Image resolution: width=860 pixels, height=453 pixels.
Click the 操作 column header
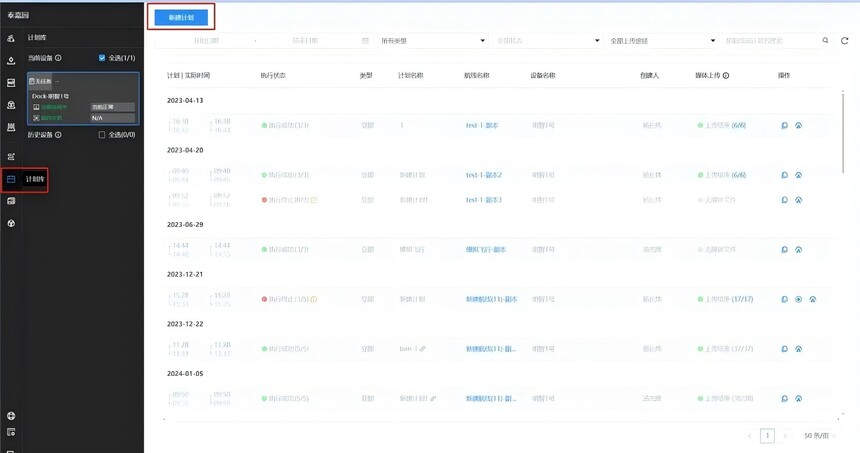click(784, 76)
